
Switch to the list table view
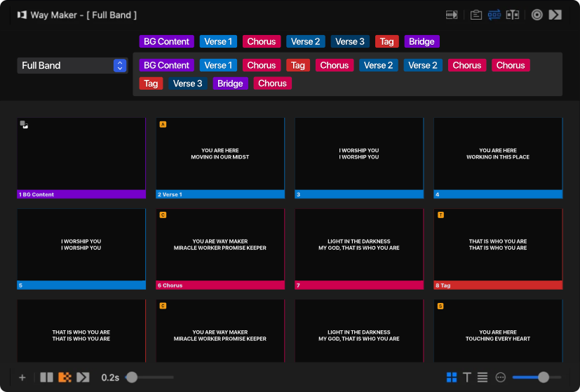pyautogui.click(x=483, y=377)
